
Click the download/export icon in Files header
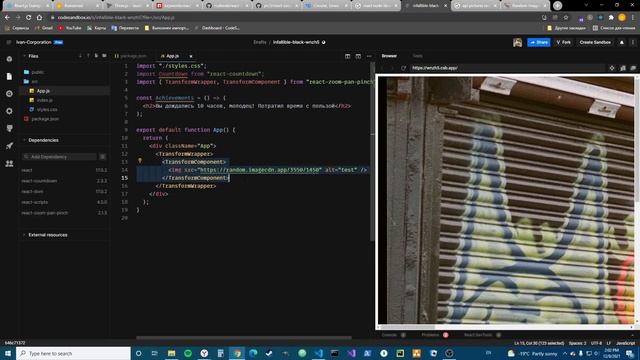tap(80, 56)
